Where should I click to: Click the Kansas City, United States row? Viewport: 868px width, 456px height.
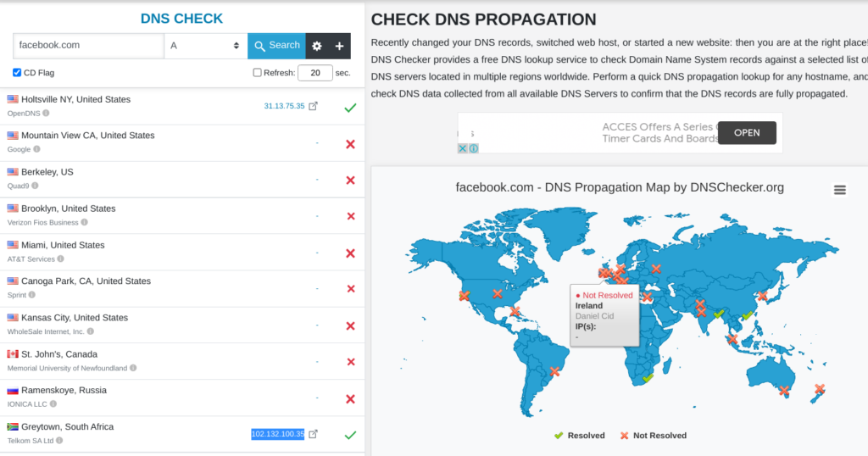[182, 325]
